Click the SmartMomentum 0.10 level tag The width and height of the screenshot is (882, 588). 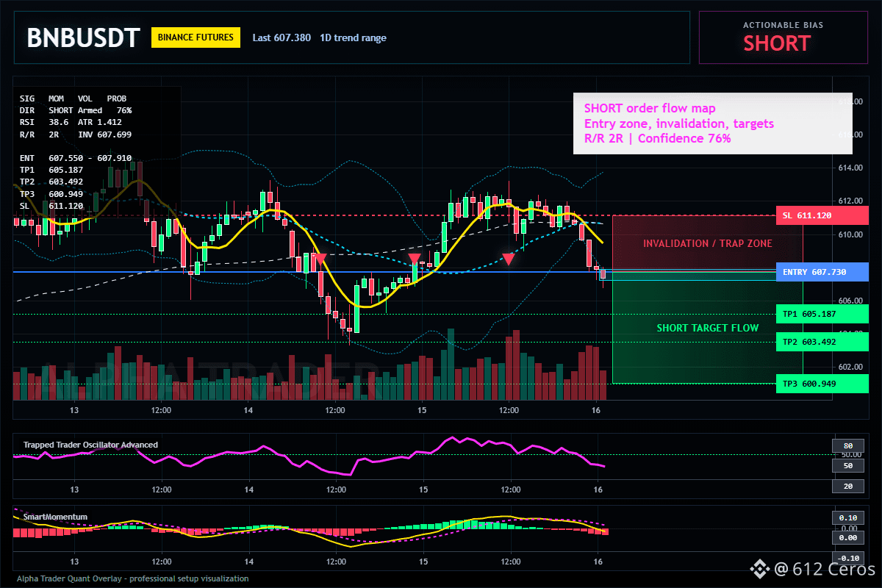pyautogui.click(x=847, y=517)
